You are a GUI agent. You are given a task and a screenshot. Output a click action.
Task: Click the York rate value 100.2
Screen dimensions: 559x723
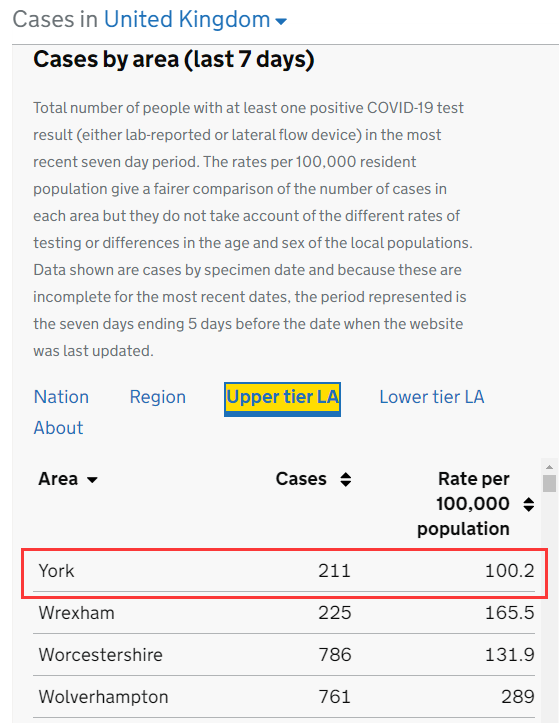pos(510,571)
